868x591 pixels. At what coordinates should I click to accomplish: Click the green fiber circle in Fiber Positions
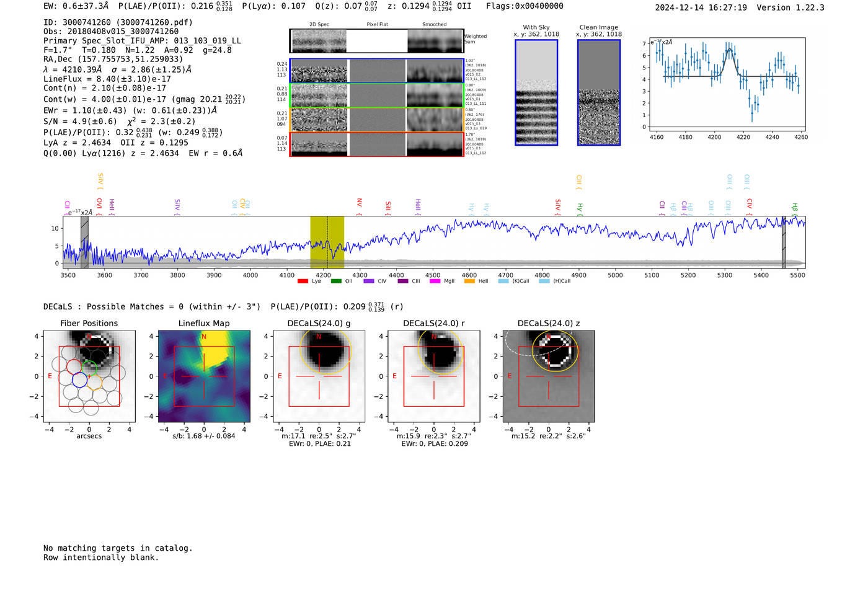click(x=89, y=368)
